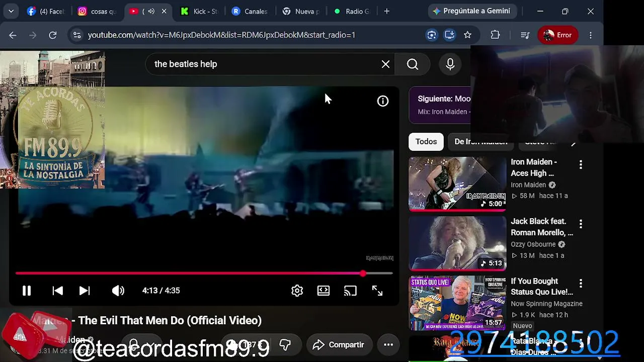The image size is (644, 362).
Task: Click the YouTube search magnifier button
Action: pos(413,64)
